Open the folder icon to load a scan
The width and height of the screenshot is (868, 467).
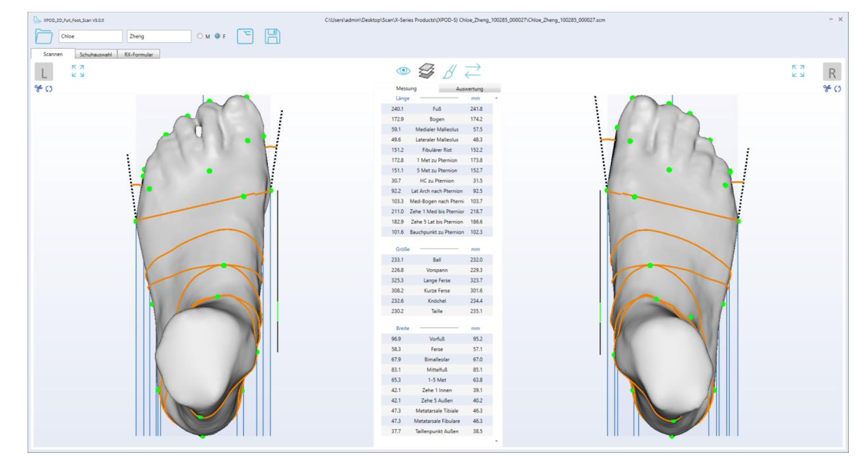(x=43, y=36)
